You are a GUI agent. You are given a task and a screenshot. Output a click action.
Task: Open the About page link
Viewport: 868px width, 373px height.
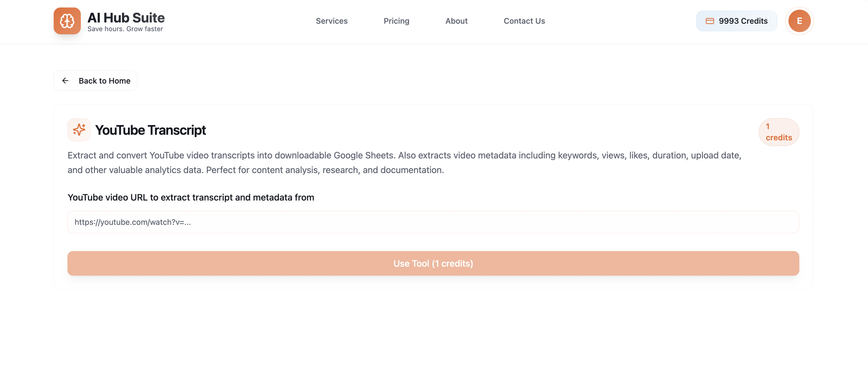click(x=456, y=21)
